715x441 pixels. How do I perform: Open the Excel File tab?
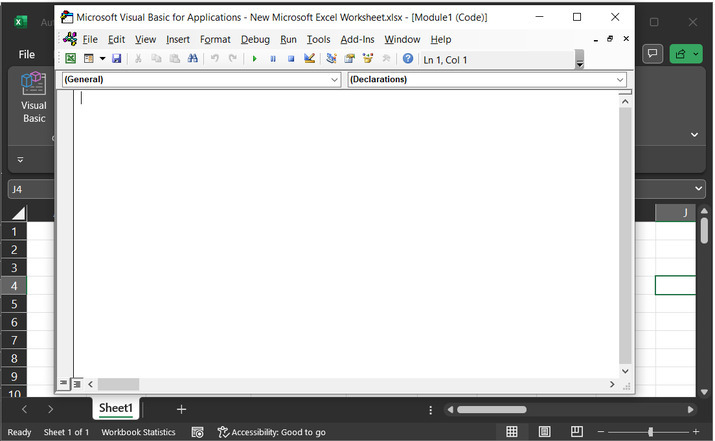point(26,54)
